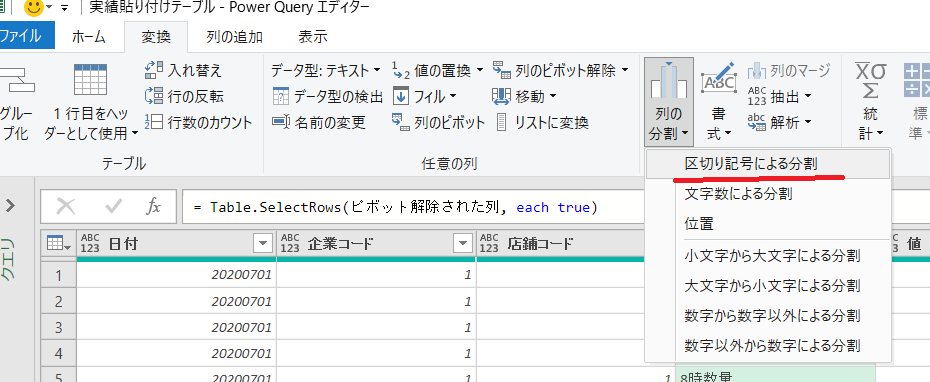
Task: Click the 企業コード column type icon
Action: (x=289, y=243)
